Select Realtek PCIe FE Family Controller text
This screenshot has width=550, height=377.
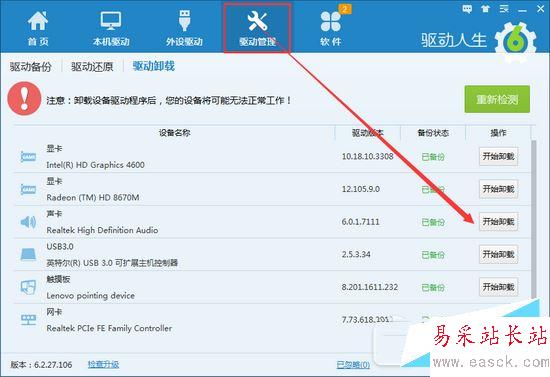point(109,328)
